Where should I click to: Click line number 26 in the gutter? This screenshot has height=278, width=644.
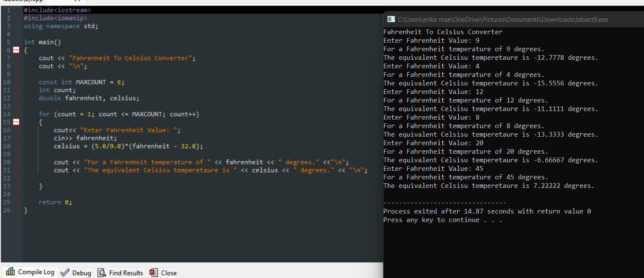(x=6, y=210)
